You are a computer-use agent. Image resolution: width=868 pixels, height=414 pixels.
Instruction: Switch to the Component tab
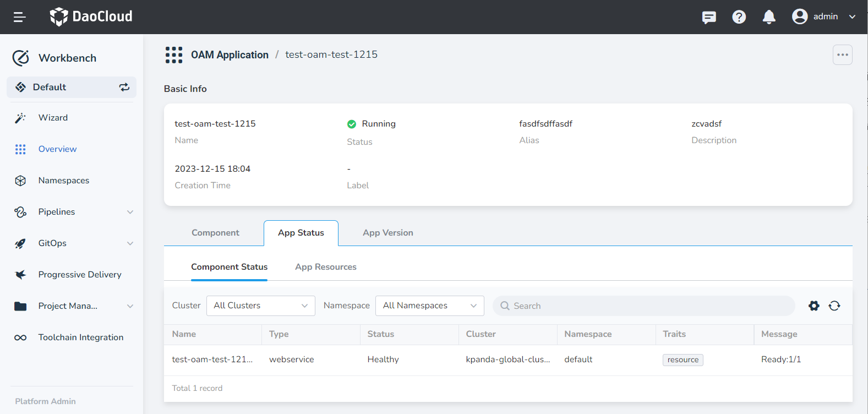click(215, 233)
